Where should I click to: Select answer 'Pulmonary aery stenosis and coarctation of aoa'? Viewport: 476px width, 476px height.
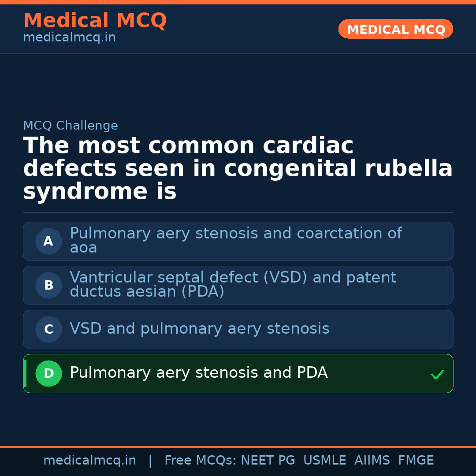point(235,240)
